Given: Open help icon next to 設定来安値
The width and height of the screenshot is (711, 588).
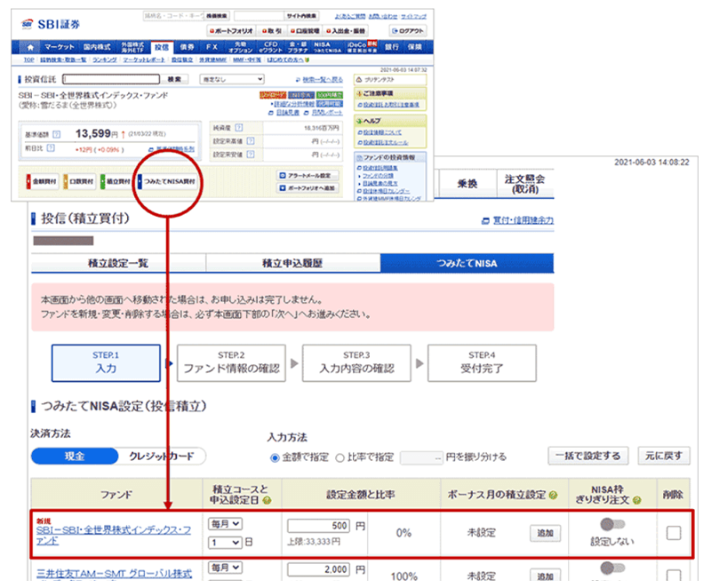Looking at the screenshot, I should (251, 155).
